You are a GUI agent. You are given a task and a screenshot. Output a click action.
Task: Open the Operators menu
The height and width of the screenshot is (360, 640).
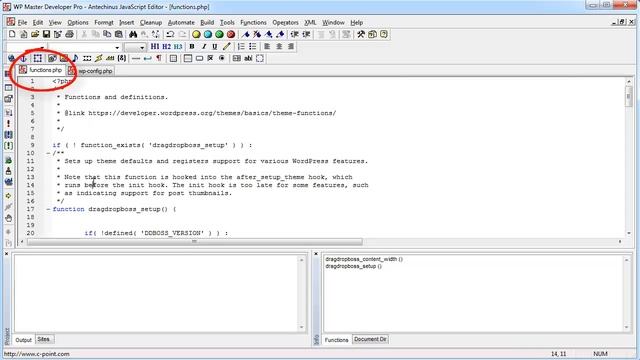point(285,22)
